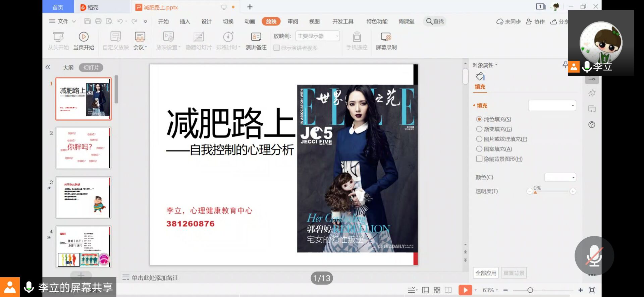
Task: Click the print preview icon
Action: click(109, 21)
